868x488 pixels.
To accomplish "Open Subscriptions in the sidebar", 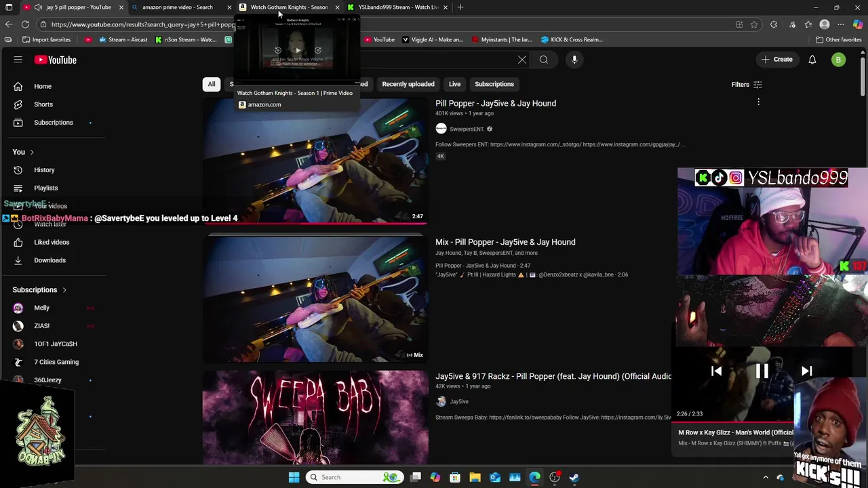I will [53, 123].
